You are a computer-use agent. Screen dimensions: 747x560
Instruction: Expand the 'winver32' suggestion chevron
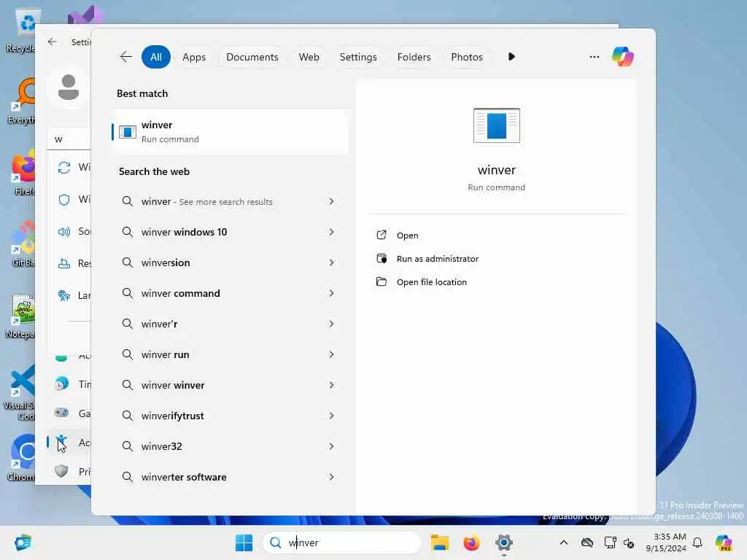coord(332,446)
